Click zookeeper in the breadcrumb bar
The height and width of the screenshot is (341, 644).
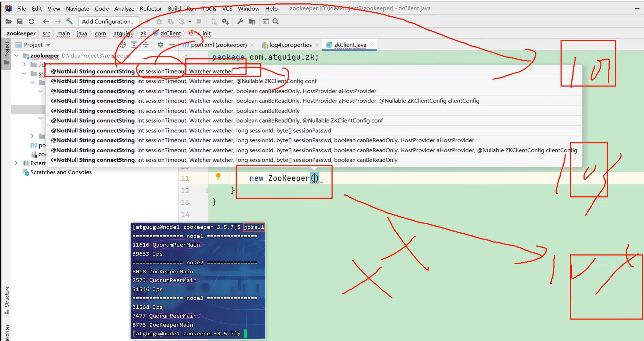pyautogui.click(x=21, y=34)
